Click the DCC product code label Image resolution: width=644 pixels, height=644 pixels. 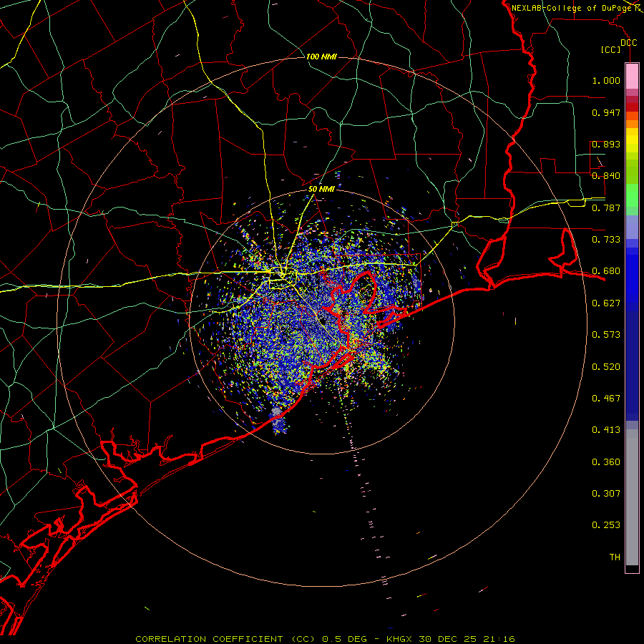coord(629,43)
